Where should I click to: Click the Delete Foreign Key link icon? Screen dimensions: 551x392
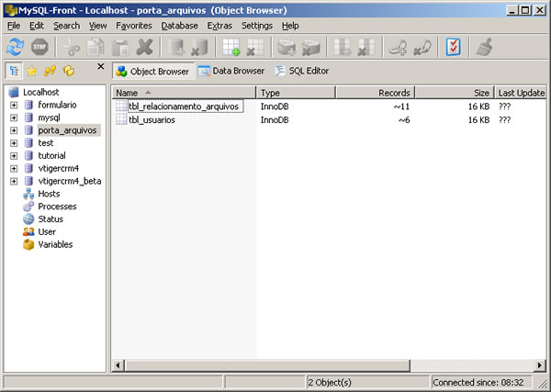(422, 47)
